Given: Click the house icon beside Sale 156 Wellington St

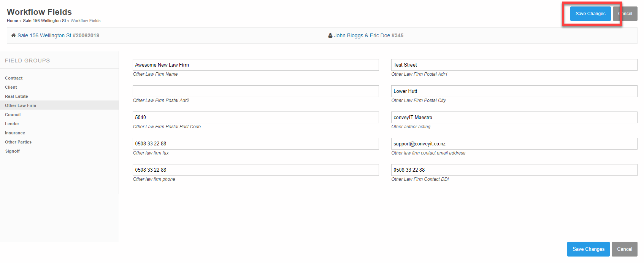Looking at the screenshot, I should click(x=13, y=35).
